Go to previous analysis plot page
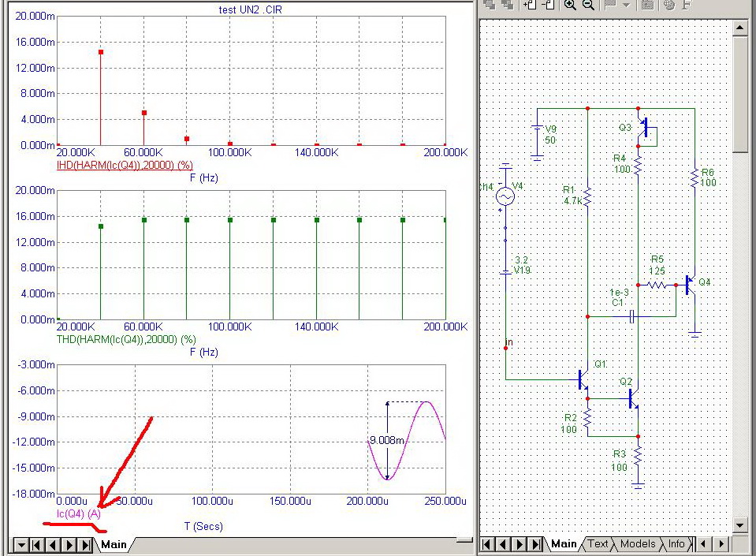Viewport: 756px width, 556px height. click(x=53, y=546)
